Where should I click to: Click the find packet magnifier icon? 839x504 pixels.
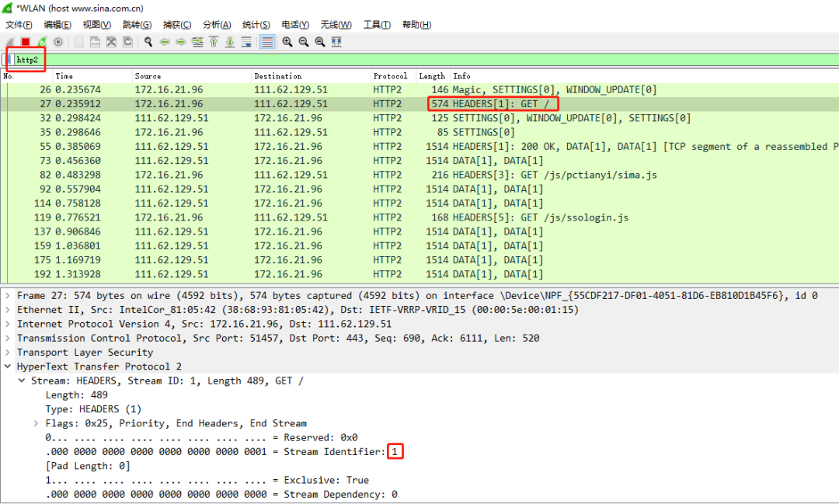click(x=148, y=42)
